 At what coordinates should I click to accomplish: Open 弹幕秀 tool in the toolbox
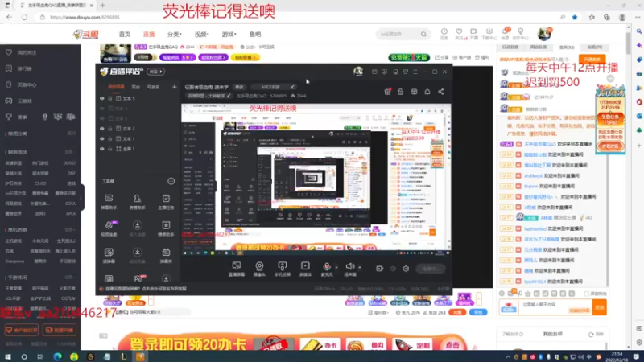166,255
